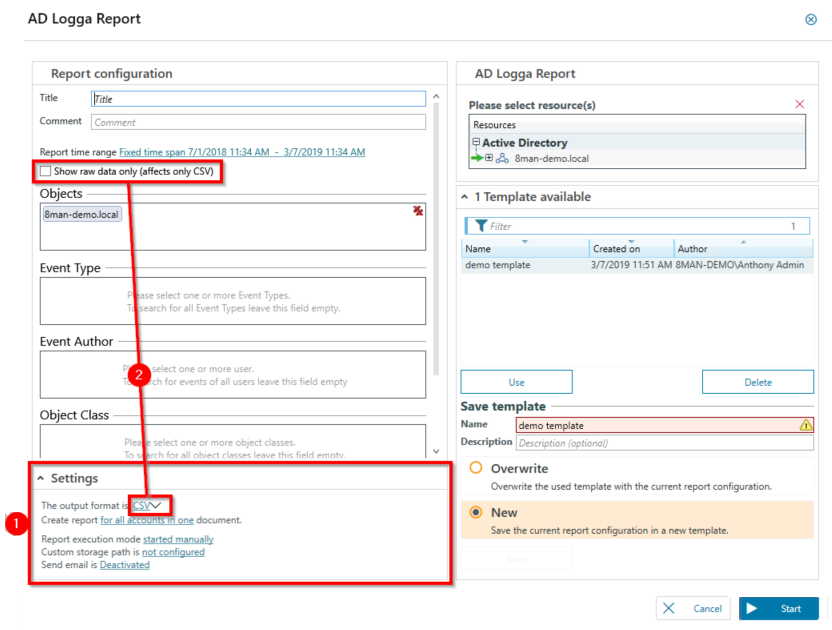Image resolution: width=832 pixels, height=630 pixels.
Task: Enable Show raw data only checkbox
Action: coord(45,172)
